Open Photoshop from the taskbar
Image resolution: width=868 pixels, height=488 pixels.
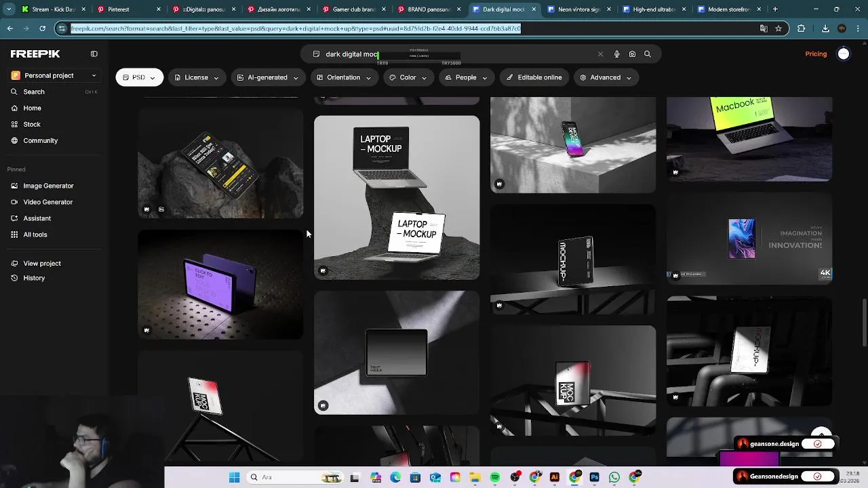coord(595,477)
